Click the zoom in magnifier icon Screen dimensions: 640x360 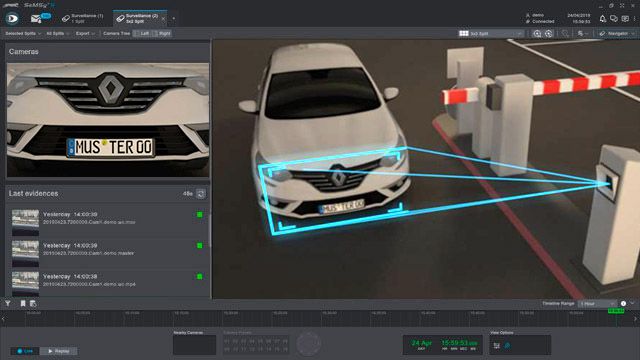click(x=537, y=33)
